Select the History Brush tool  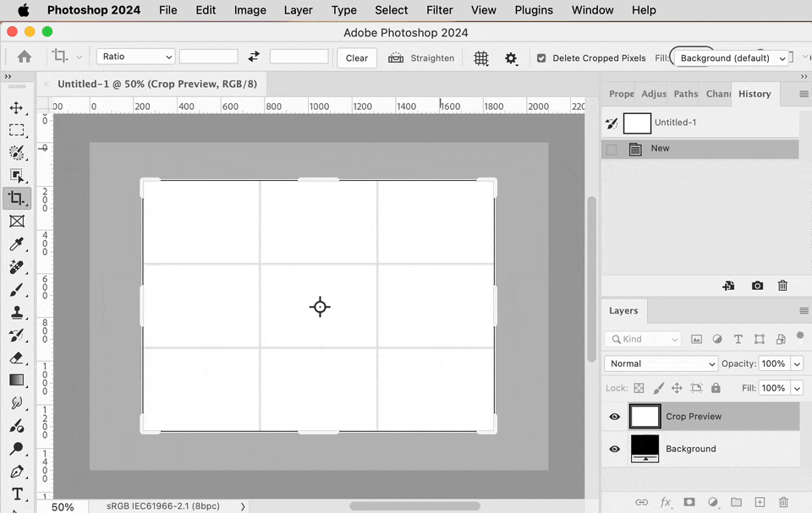pyautogui.click(x=17, y=336)
